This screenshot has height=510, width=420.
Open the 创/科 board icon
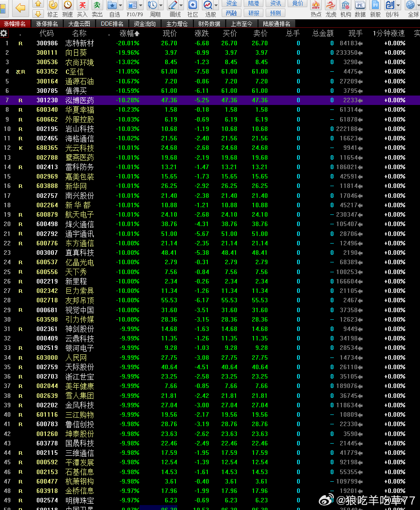coord(390,9)
